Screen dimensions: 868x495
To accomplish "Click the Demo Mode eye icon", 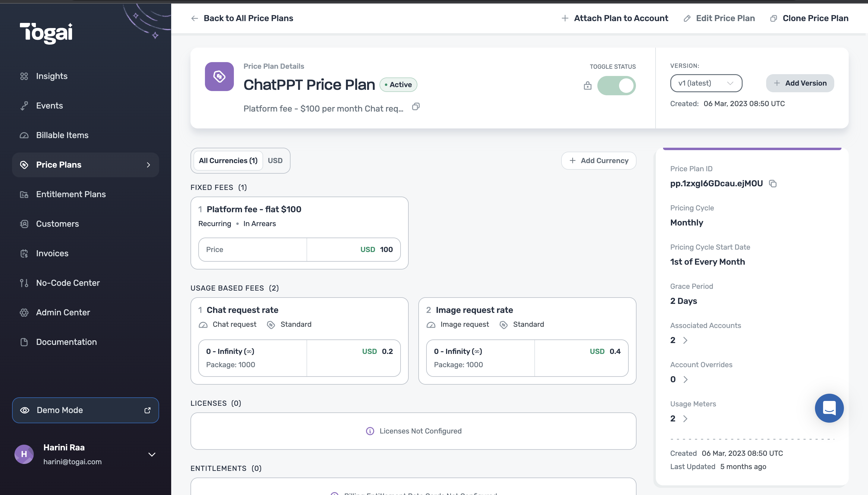I will pos(24,410).
